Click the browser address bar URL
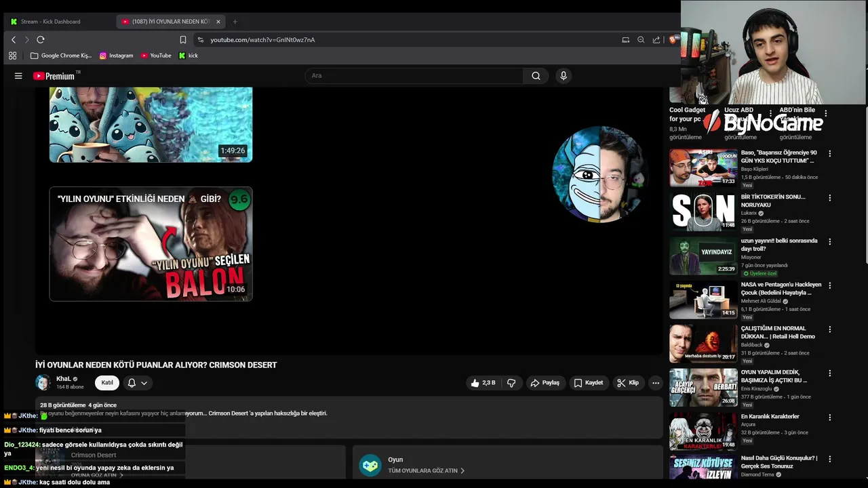868x488 pixels. point(262,40)
